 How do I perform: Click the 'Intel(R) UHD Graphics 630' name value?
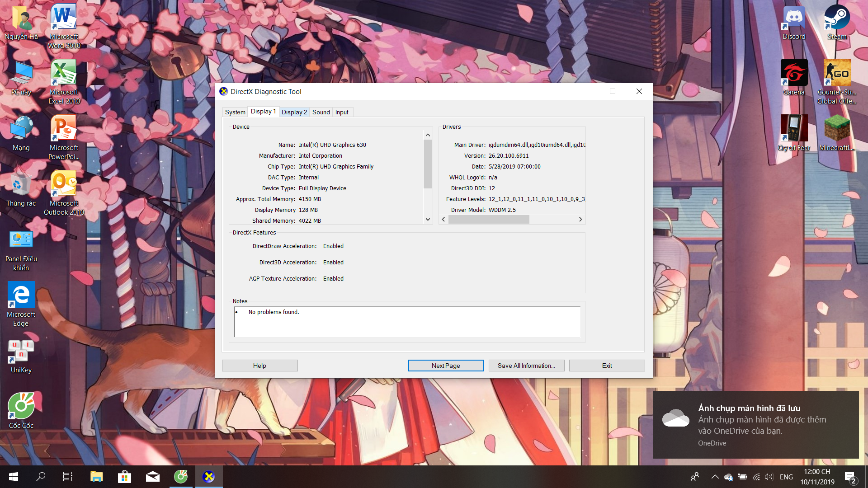pos(332,145)
